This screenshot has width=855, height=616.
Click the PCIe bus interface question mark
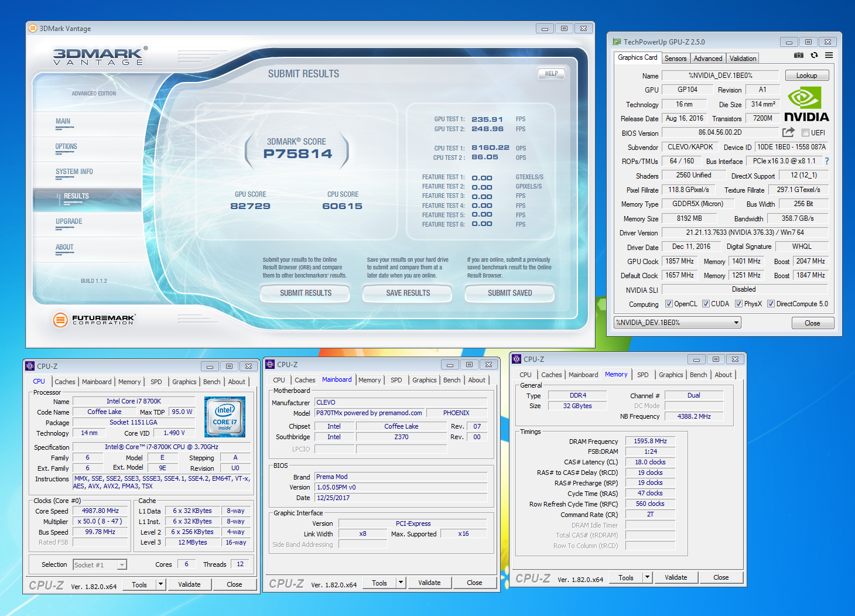click(827, 161)
